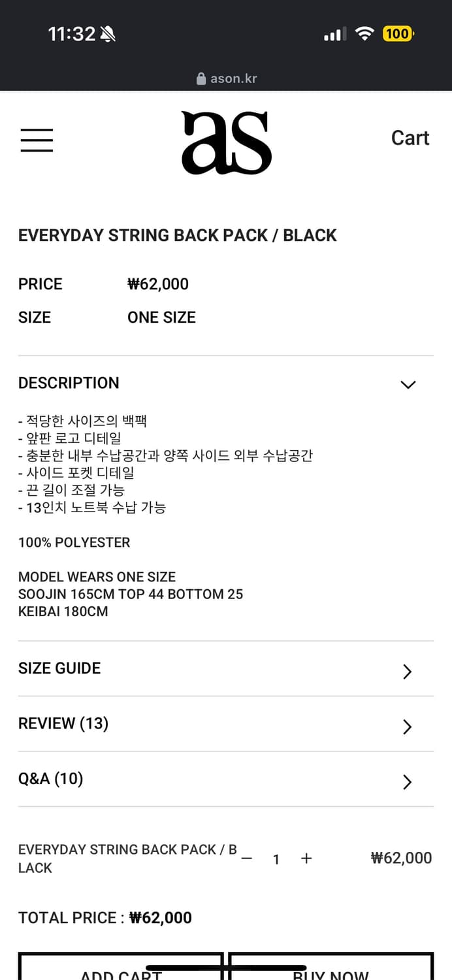Screen dimensions: 452x980
Task: Tap the plus icon to increase quantity
Action: pos(306,858)
